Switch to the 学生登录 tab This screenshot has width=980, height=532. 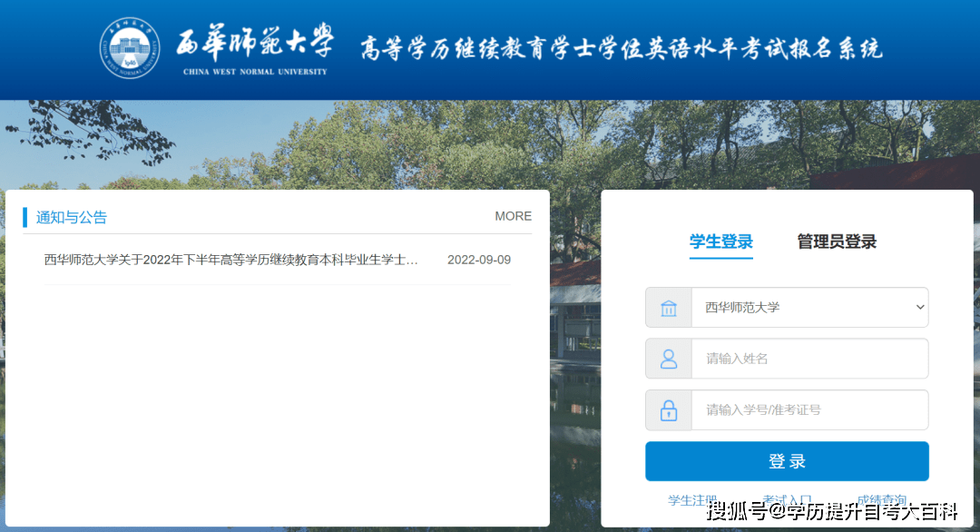(x=720, y=241)
